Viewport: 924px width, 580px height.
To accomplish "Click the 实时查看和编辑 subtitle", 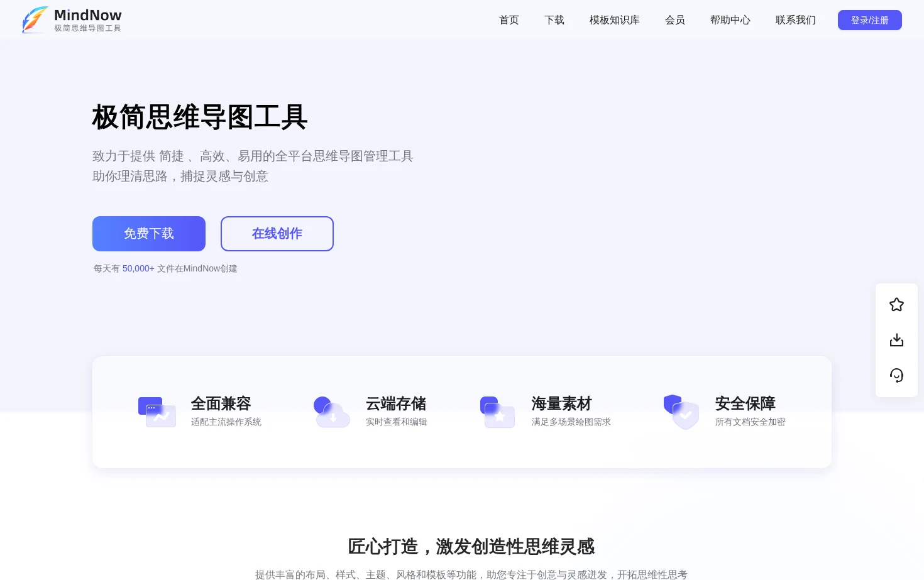I will [397, 422].
